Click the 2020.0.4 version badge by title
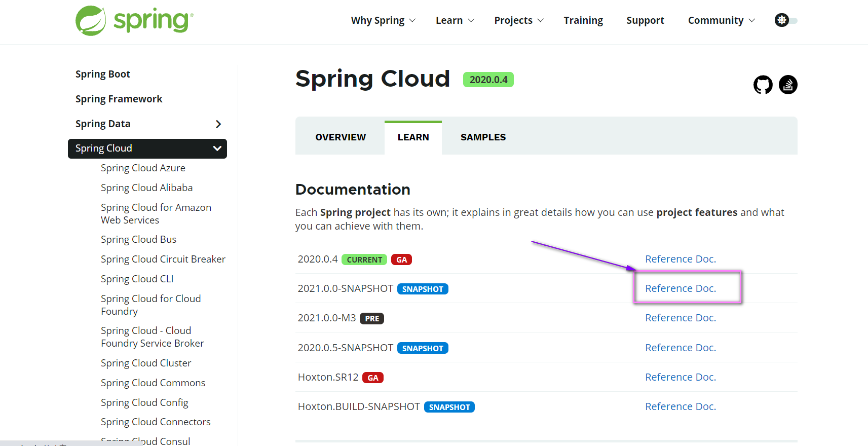The height and width of the screenshot is (446, 868). pos(488,80)
